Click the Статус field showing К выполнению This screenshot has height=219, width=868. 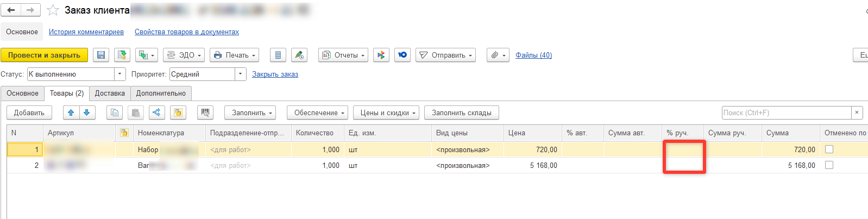tap(71, 74)
